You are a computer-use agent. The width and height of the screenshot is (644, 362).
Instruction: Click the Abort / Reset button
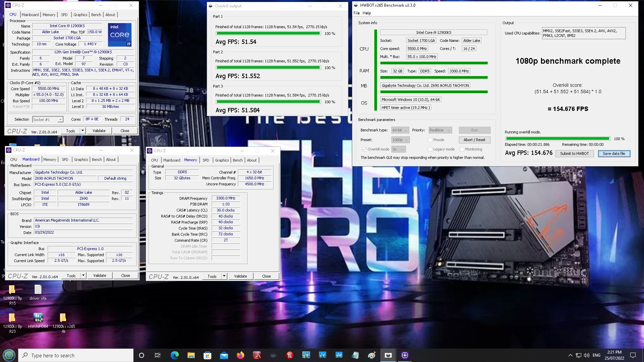474,140
